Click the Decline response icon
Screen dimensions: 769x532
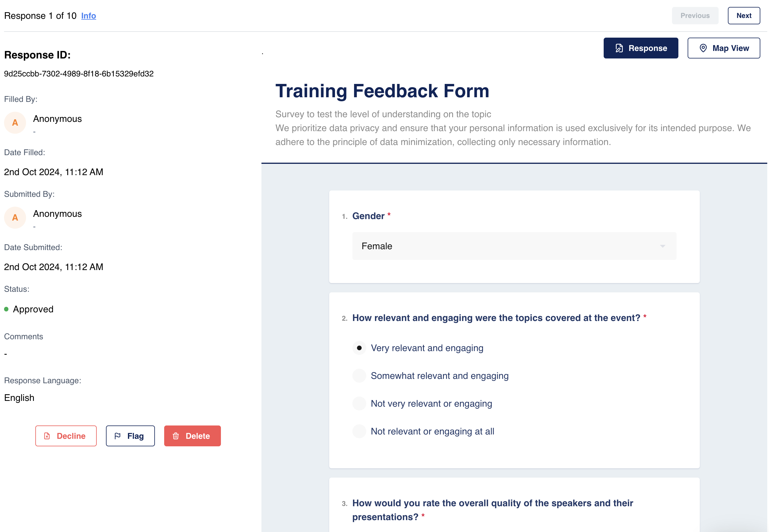(47, 436)
